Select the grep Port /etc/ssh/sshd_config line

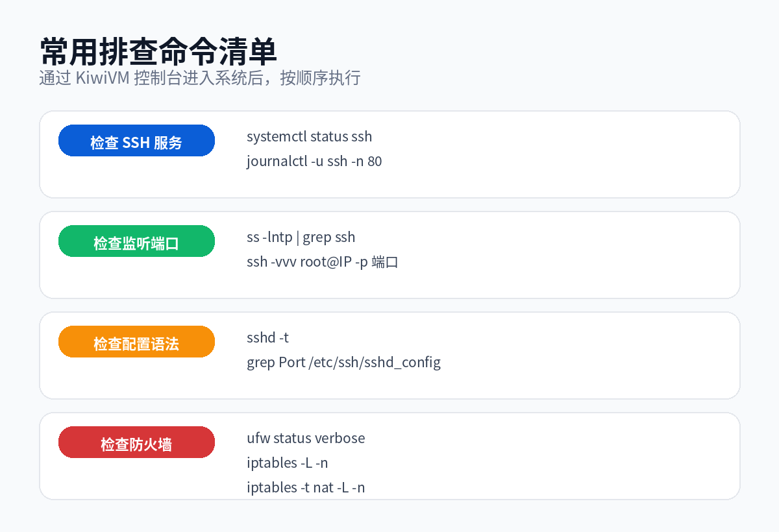point(343,362)
